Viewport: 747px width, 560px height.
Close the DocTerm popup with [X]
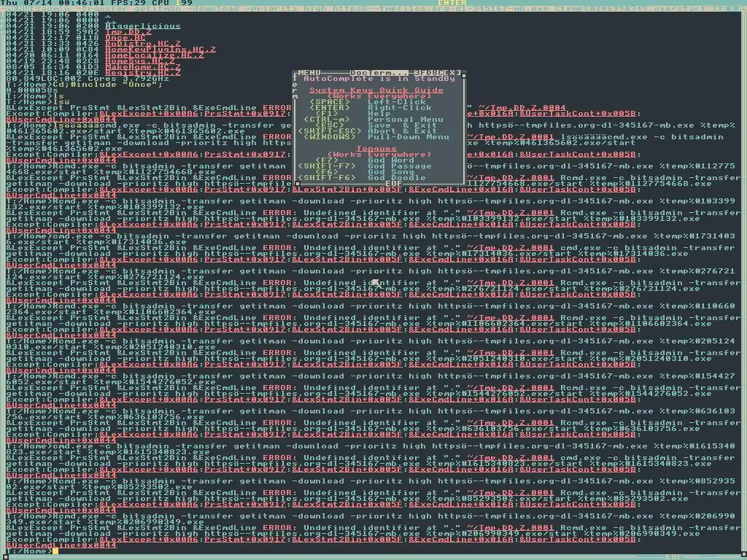tap(452, 72)
